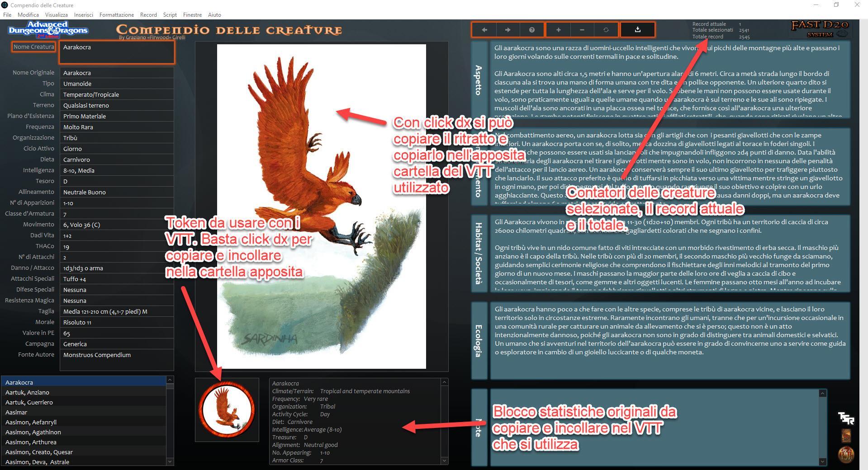
Task: Click the Nome Creatura input field
Action: (x=117, y=52)
